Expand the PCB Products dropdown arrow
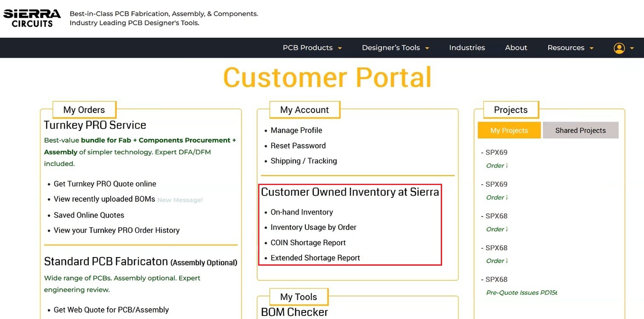 [x=340, y=48]
